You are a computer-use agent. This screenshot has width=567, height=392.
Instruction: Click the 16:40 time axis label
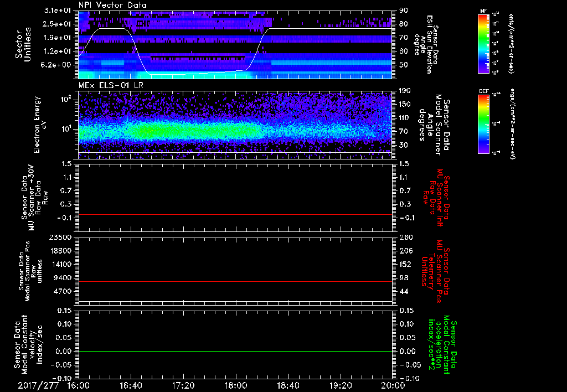point(131,385)
